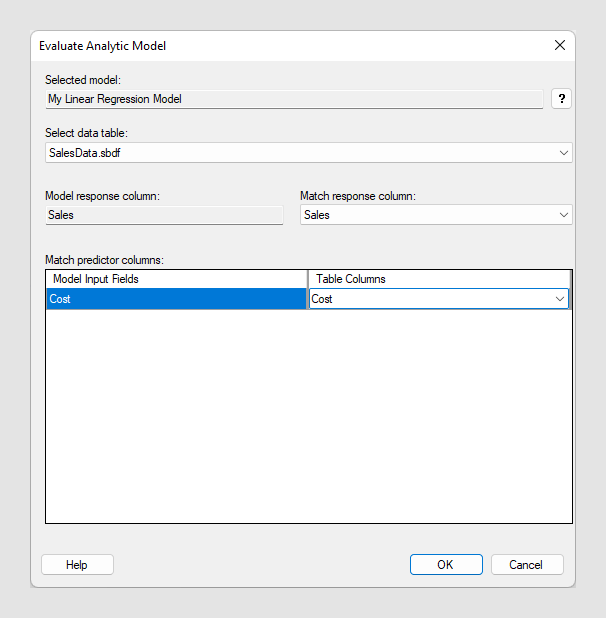The image size is (606, 618).
Task: Click the Selected model label
Action: 83,80
